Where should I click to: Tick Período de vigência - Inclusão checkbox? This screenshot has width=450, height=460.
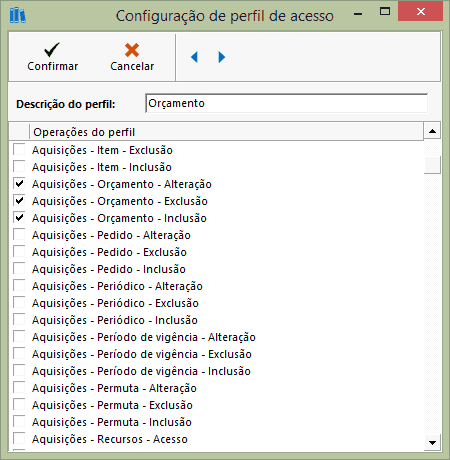tap(19, 371)
